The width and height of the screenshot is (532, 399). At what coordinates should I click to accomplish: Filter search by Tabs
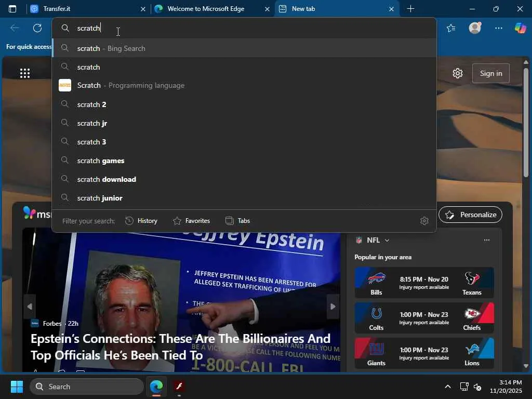click(237, 221)
